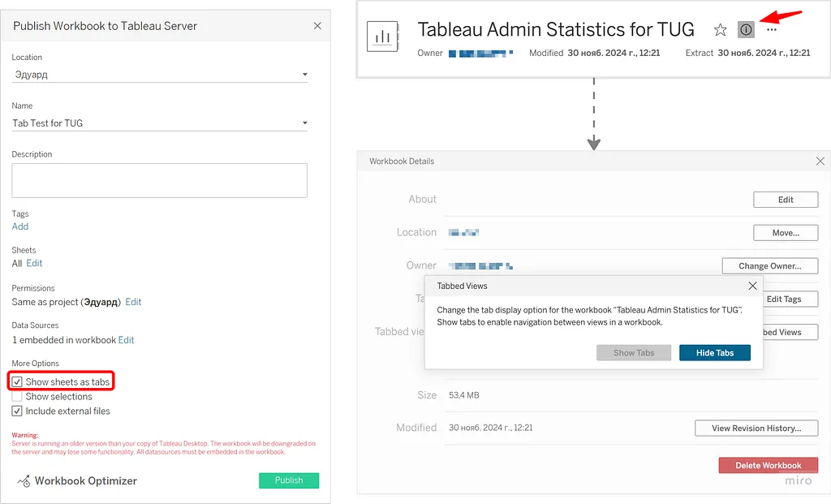Click the favorite star icon beside workbook title
Screen dimensions: 831x504
click(720, 30)
